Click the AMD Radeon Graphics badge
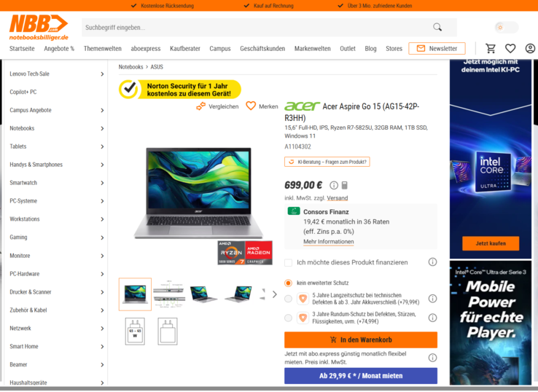This screenshot has width=538, height=392. 259,253
